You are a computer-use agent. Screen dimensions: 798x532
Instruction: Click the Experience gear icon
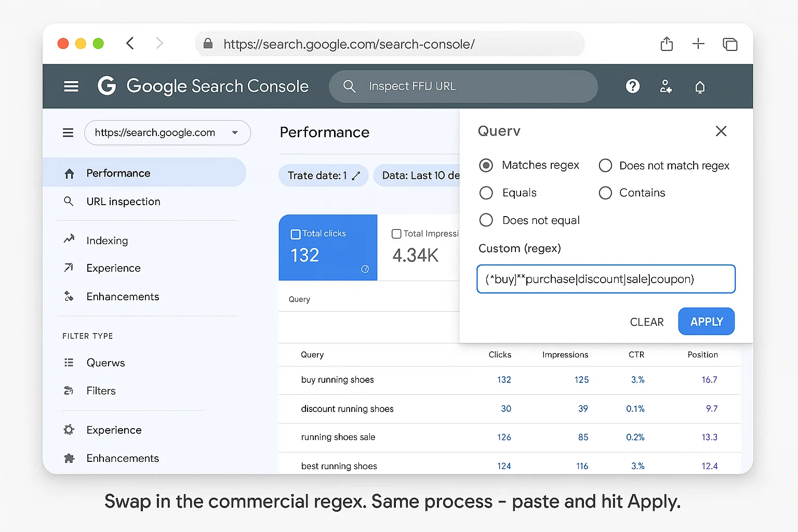click(69, 430)
